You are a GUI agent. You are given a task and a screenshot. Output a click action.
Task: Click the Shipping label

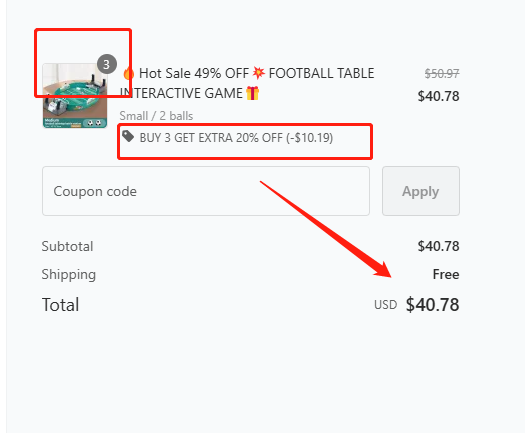69,275
